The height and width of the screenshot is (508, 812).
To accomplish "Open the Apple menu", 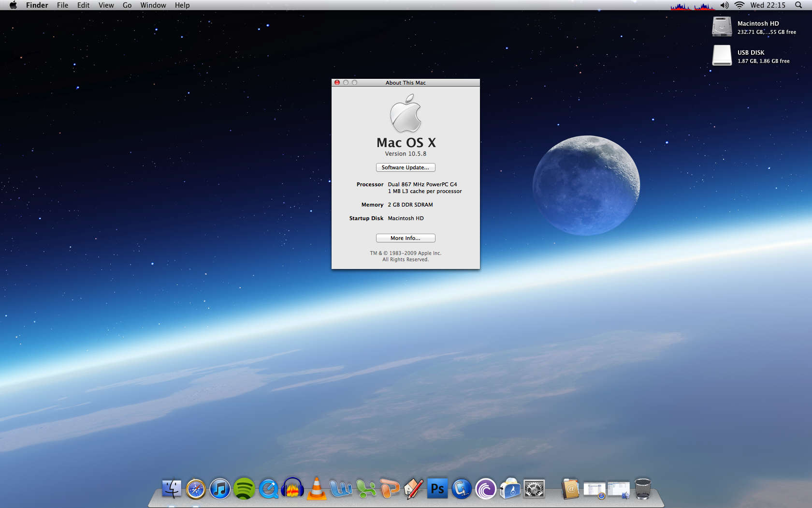I will [13, 5].
